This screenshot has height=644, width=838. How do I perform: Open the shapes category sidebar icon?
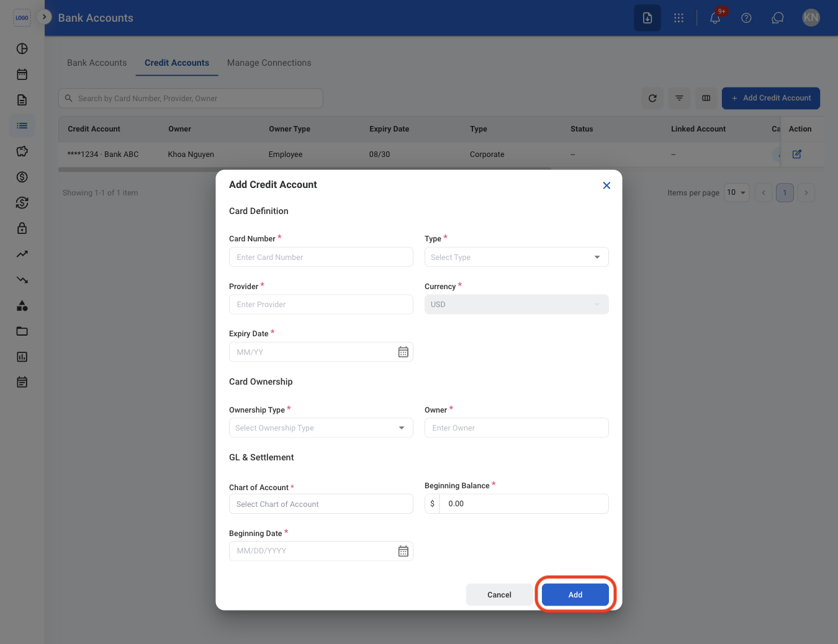coord(22,305)
